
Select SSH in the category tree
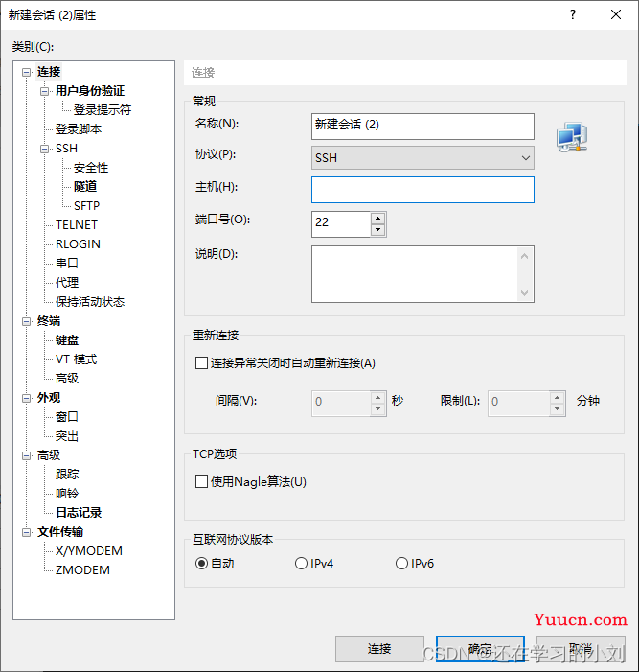click(66, 149)
